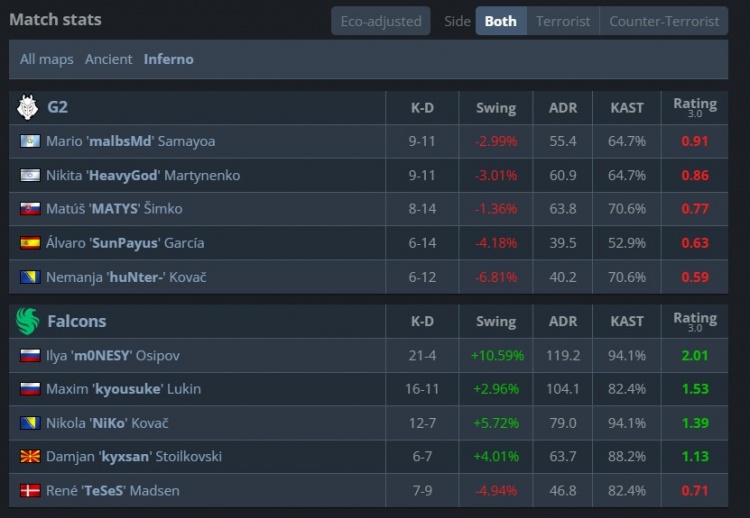Click the Falcons team logo icon

pos(28,321)
